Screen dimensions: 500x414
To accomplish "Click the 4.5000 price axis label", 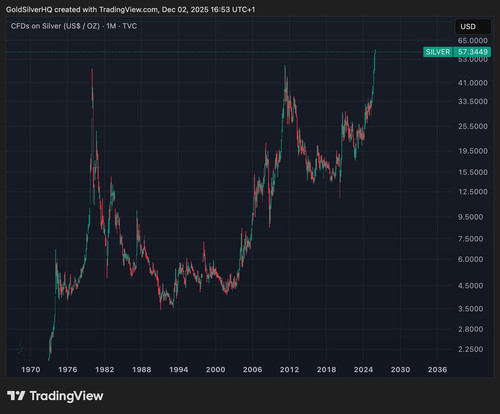I will [x=470, y=286].
